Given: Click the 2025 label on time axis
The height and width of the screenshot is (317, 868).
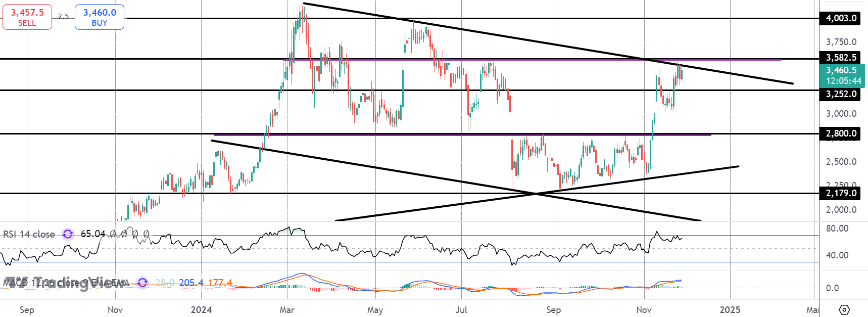Looking at the screenshot, I should [730, 309].
